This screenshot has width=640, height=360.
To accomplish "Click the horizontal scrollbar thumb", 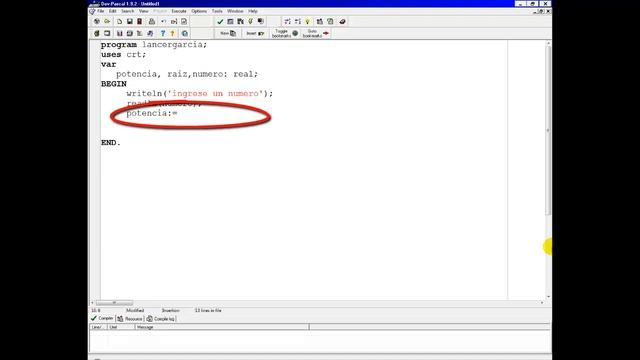I will 114,302.
